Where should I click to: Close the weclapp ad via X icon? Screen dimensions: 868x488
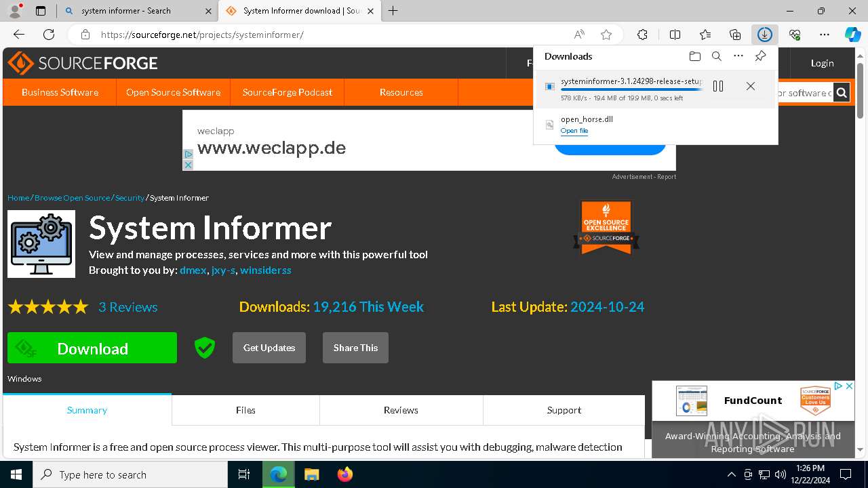tap(189, 165)
